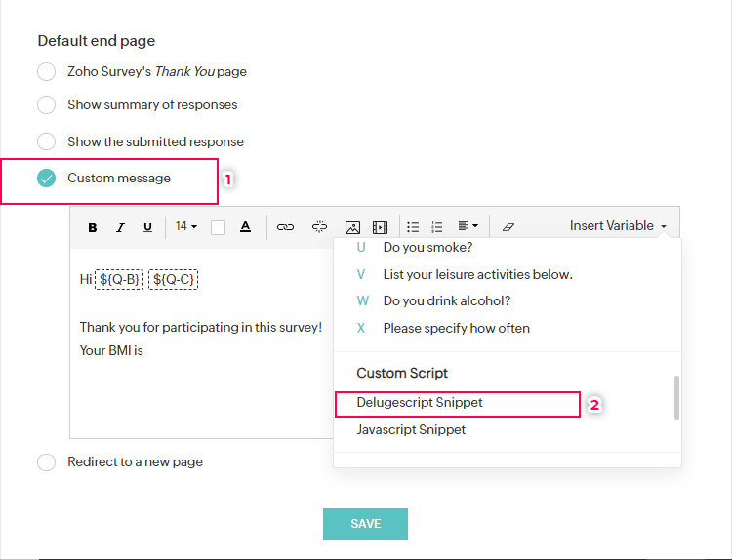
Task: Apply numbered list formatting
Action: (x=437, y=227)
